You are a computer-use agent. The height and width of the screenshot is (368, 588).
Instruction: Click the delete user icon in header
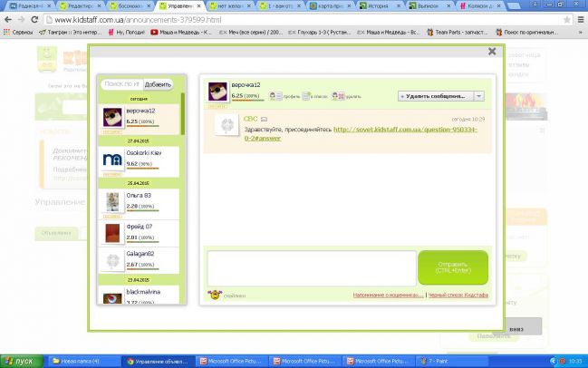click(337, 95)
